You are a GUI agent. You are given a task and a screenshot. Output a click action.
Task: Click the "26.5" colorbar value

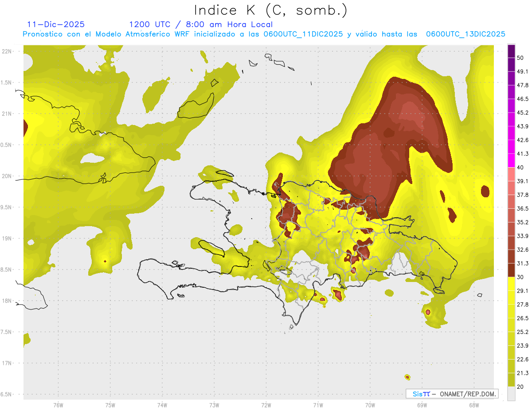(x=523, y=318)
